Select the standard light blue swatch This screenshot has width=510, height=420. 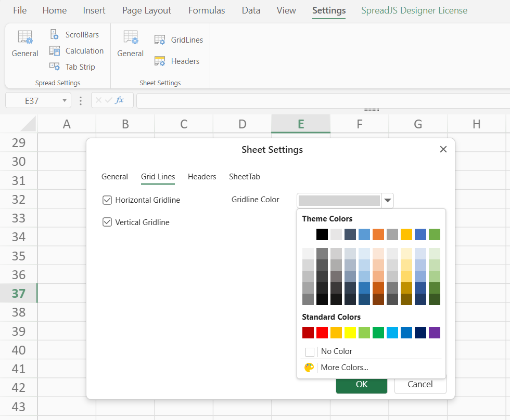point(392,333)
